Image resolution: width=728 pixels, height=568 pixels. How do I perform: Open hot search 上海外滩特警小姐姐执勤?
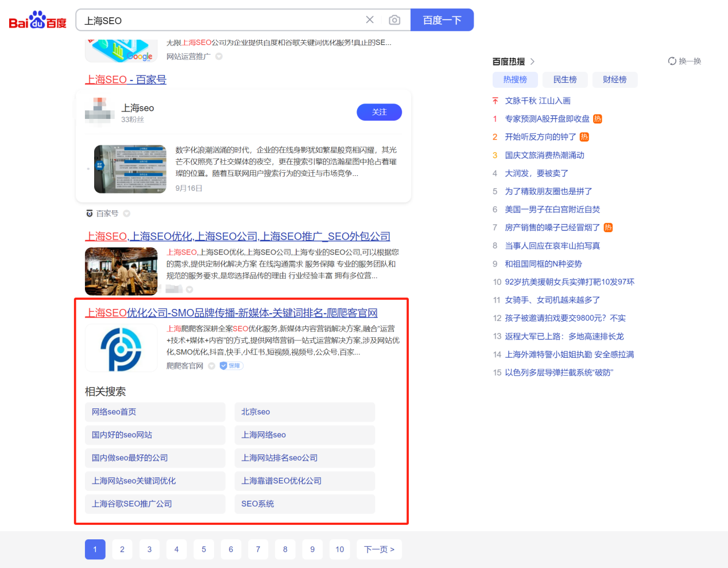(x=570, y=354)
